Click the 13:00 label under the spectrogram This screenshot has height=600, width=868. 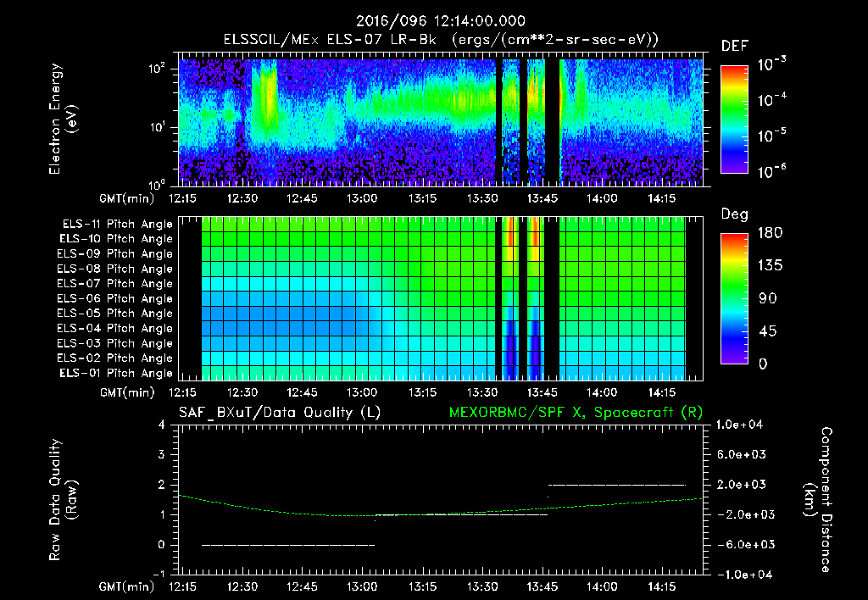point(362,198)
